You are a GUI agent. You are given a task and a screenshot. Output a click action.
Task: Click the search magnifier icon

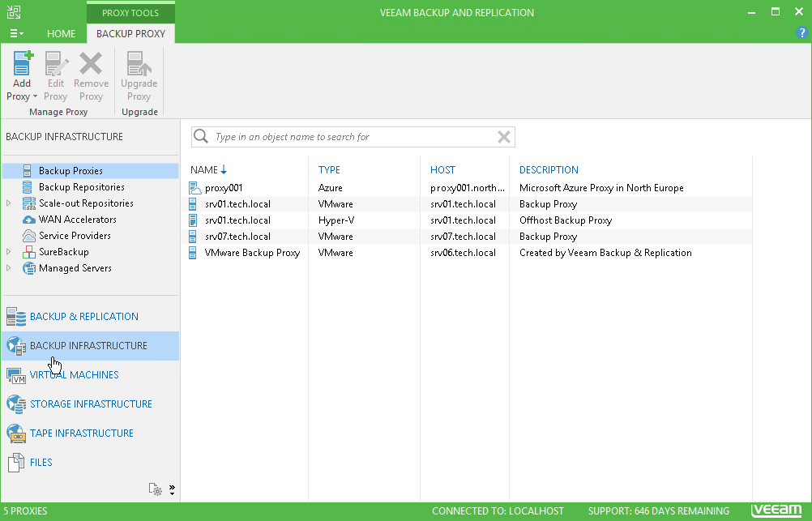[201, 137]
